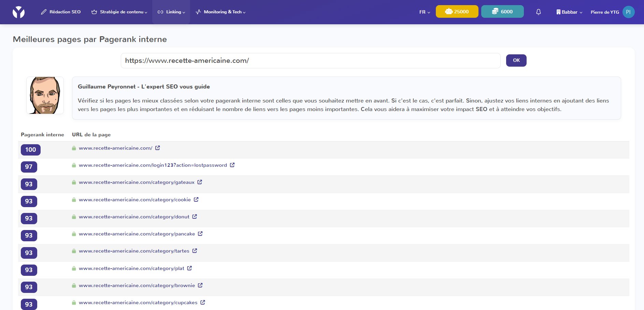Click external link icon for category/plat
Screen dimensions: 644x310
(x=189, y=268)
